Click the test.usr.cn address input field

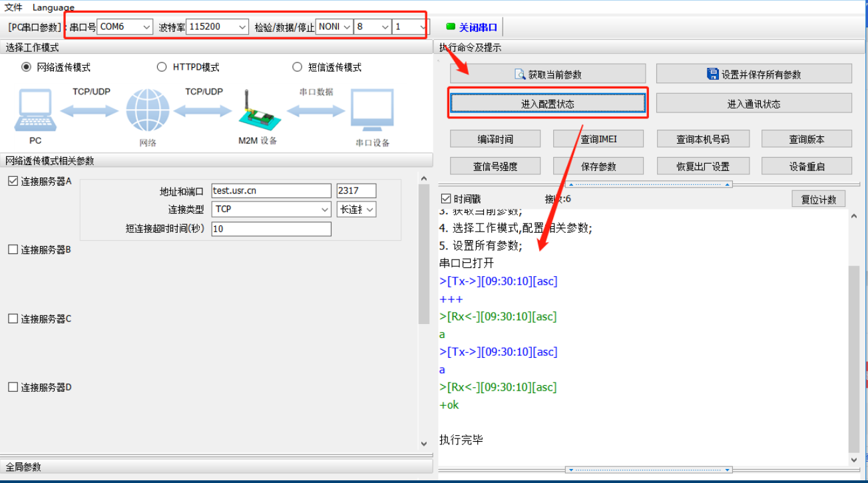point(271,191)
